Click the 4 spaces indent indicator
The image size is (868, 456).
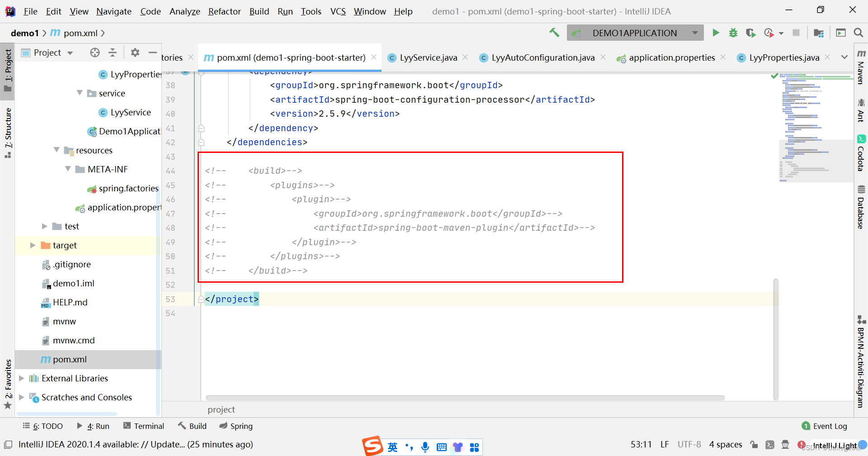[726, 444]
